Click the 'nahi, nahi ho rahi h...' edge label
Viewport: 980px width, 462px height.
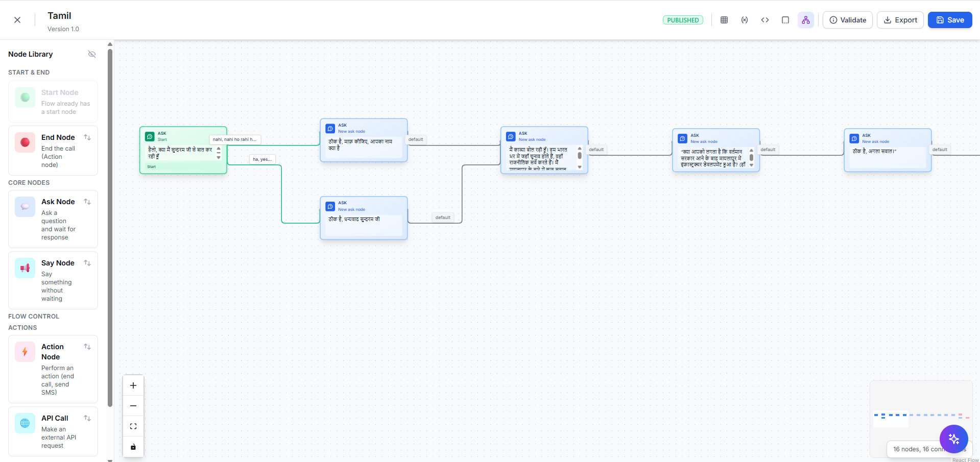point(235,139)
